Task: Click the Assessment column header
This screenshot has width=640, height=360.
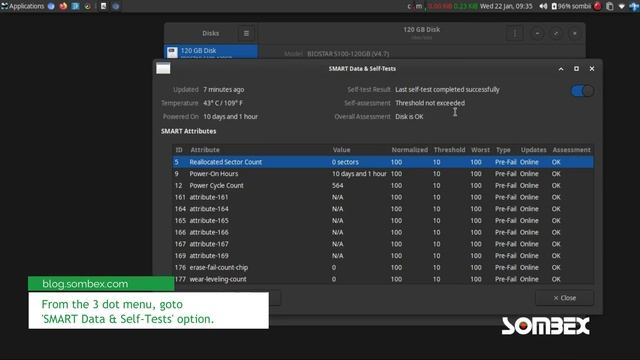Action: 571,150
